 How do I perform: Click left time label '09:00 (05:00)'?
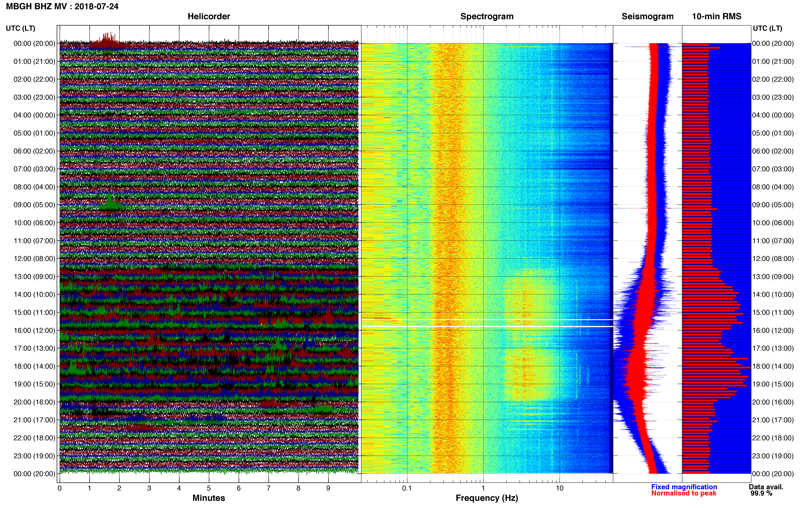(x=34, y=205)
